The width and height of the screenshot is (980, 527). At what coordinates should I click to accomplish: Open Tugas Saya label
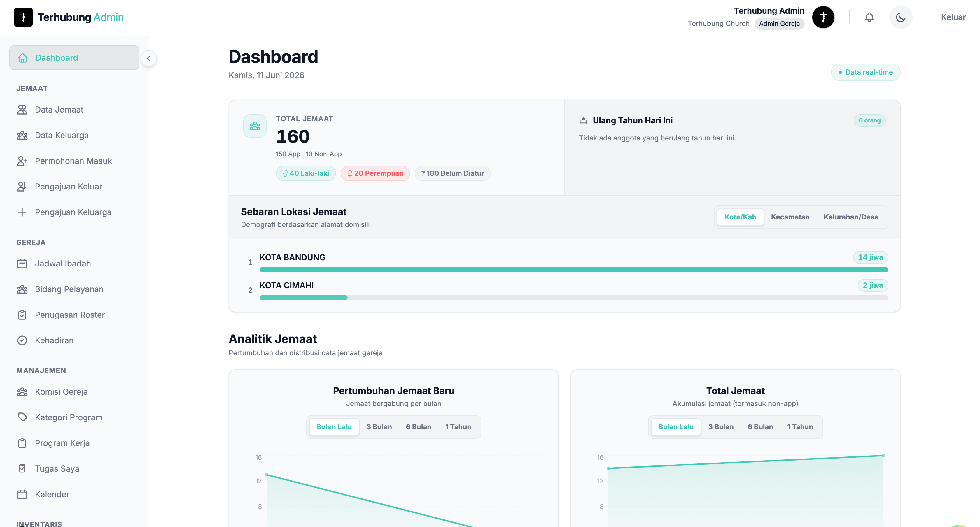pyautogui.click(x=57, y=468)
